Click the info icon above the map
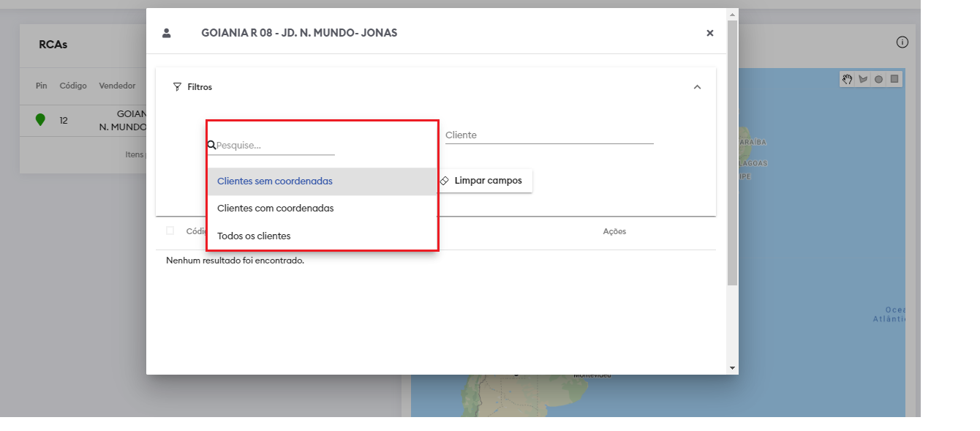Viewport: 980px width, 431px height. point(902,42)
